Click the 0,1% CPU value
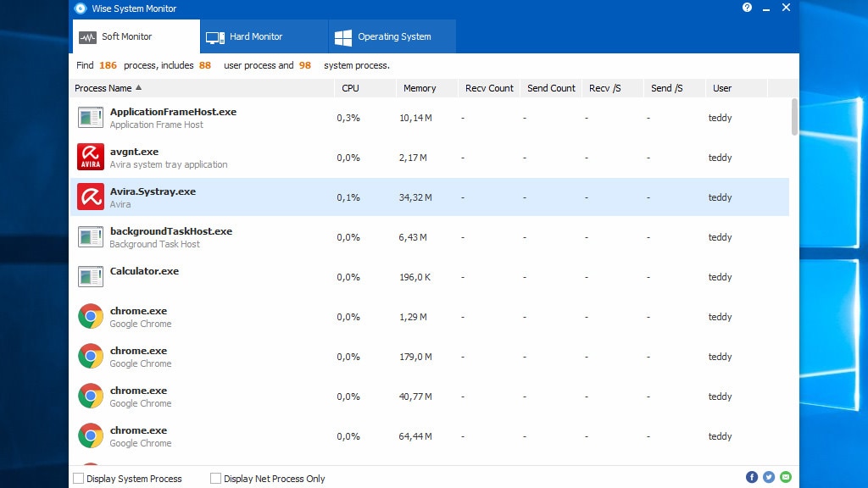Image resolution: width=868 pixels, height=488 pixels. [348, 197]
